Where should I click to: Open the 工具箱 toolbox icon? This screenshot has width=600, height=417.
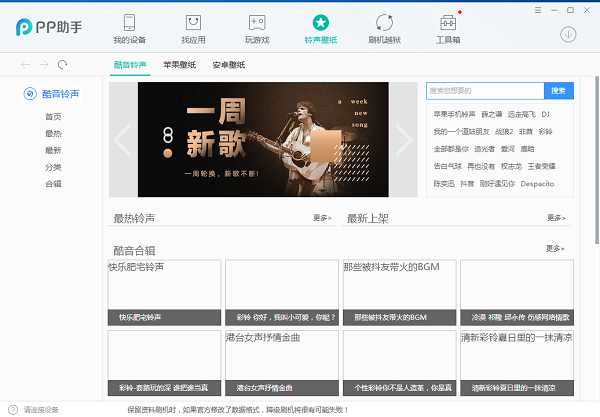pyautogui.click(x=448, y=23)
